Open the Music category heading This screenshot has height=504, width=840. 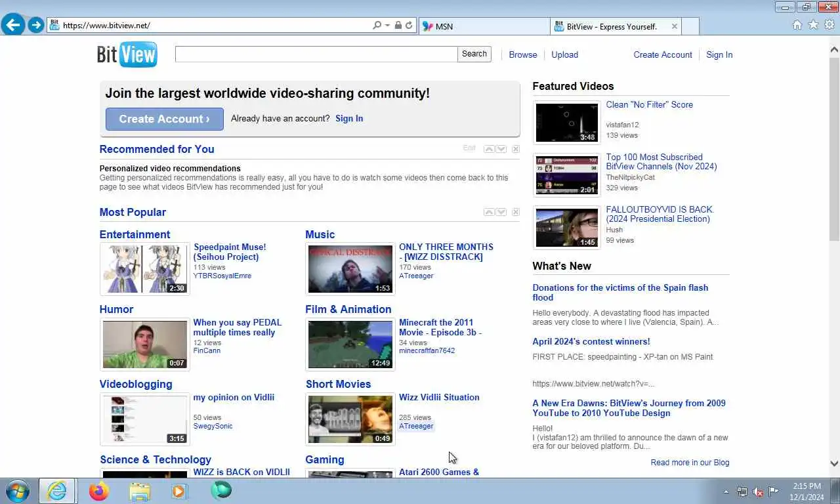[x=320, y=234]
